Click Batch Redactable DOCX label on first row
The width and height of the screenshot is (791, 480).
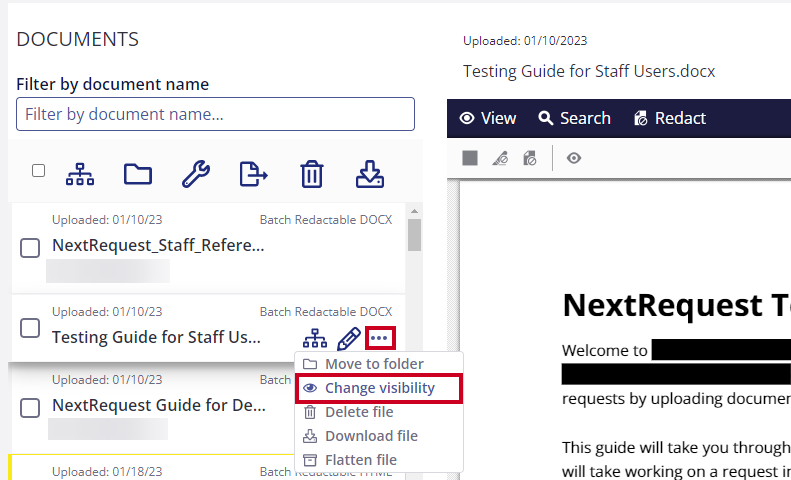click(326, 220)
